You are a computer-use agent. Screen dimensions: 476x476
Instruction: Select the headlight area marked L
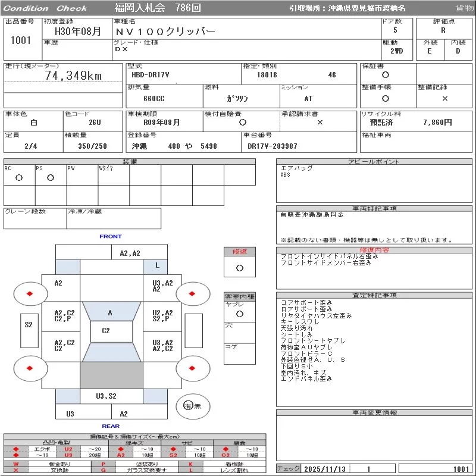point(157,265)
